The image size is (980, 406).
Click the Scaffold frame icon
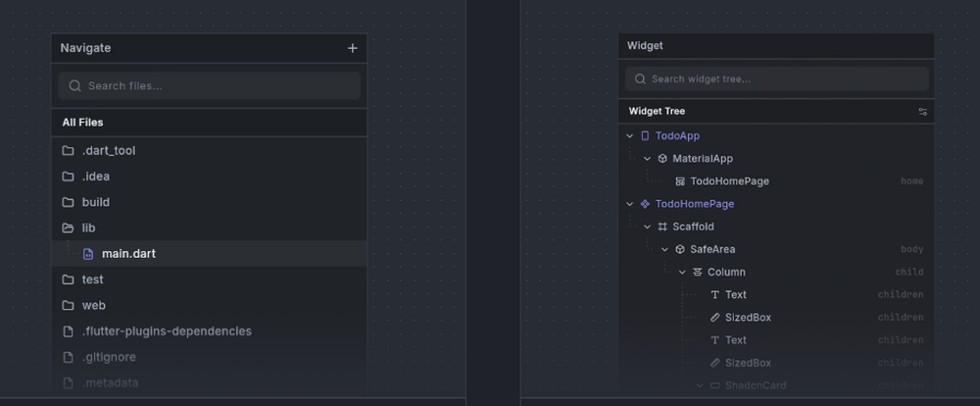coord(662,227)
